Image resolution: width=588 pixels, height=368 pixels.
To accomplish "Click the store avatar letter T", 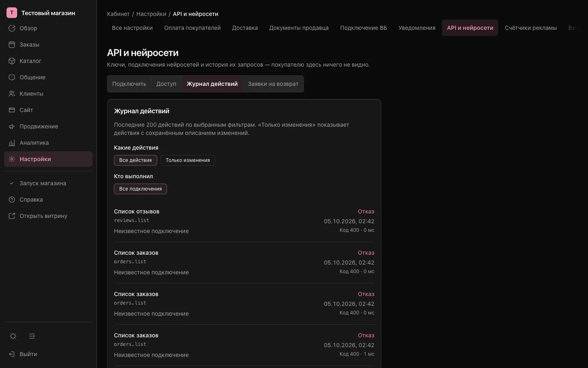I will click(12, 13).
